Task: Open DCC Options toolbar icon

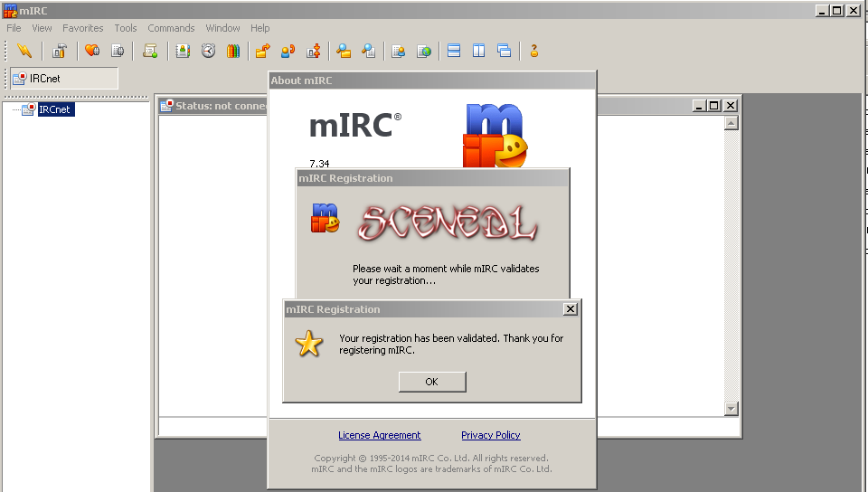Action: pos(314,51)
